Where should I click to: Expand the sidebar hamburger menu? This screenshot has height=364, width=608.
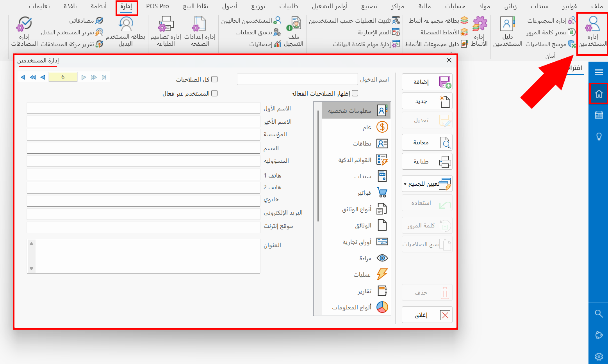tap(599, 72)
